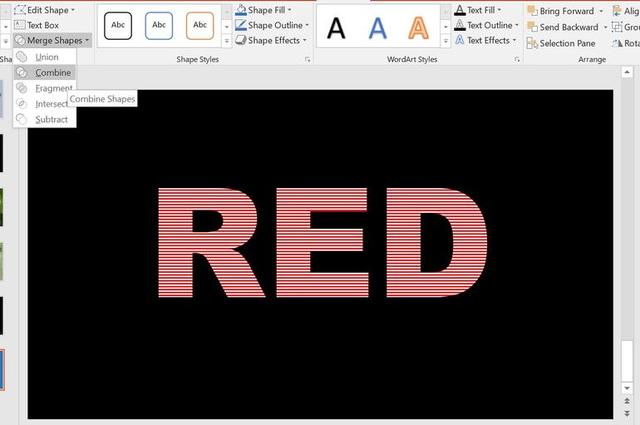Collapse the Merge Shapes dropdown

coord(54,41)
